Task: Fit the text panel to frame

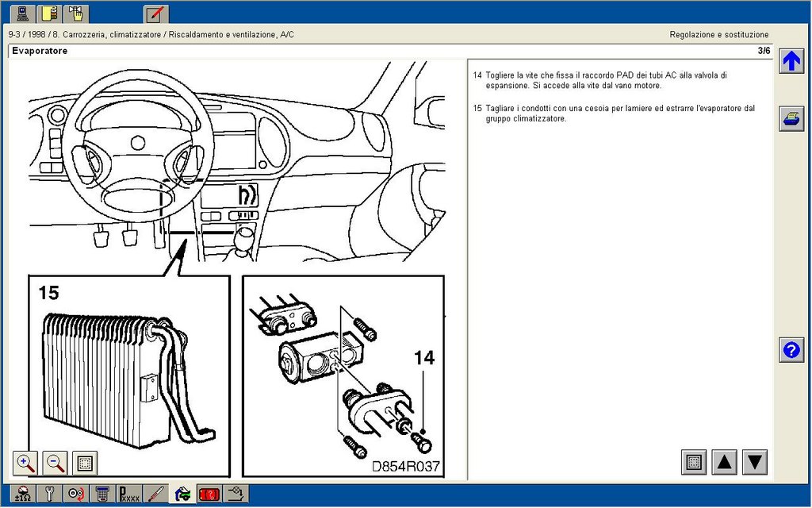Action: (694, 462)
